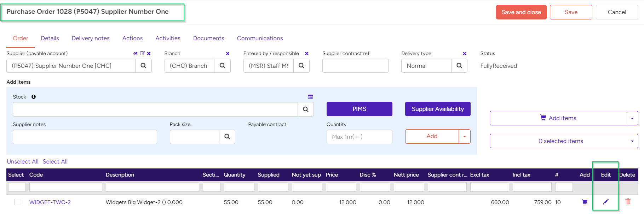The width and height of the screenshot is (644, 214).
Task: Click the 660.00 excl tax value
Action: [500, 202]
